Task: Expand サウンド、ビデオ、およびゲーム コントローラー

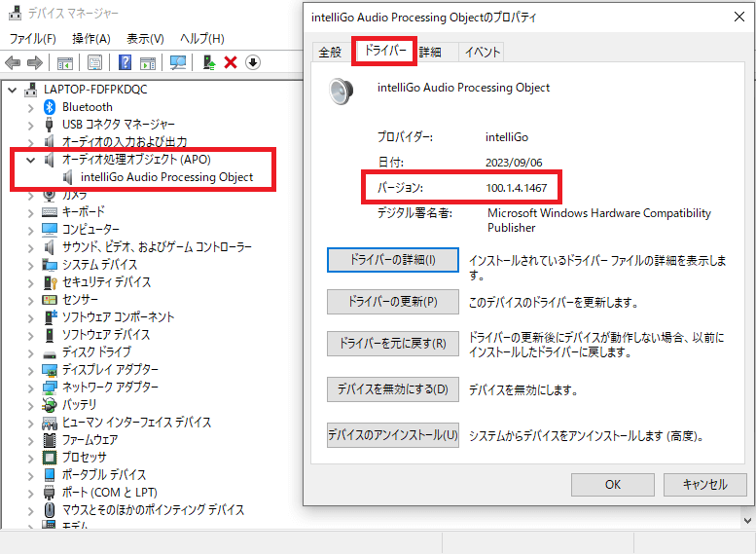Action: coord(31,248)
